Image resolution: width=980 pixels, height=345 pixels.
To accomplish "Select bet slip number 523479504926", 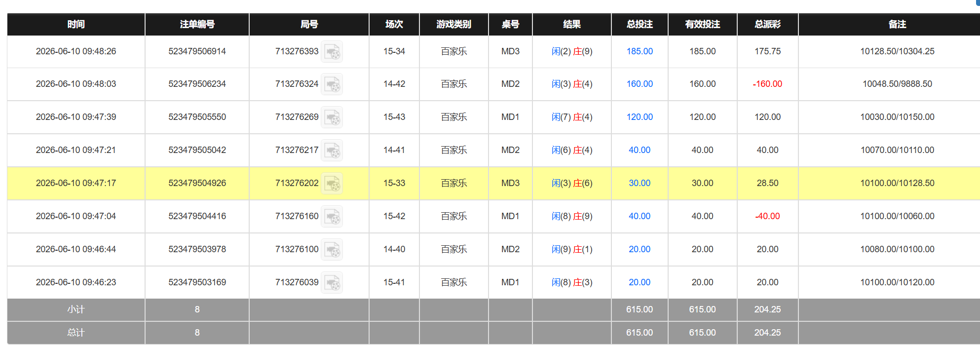I will pos(197,183).
